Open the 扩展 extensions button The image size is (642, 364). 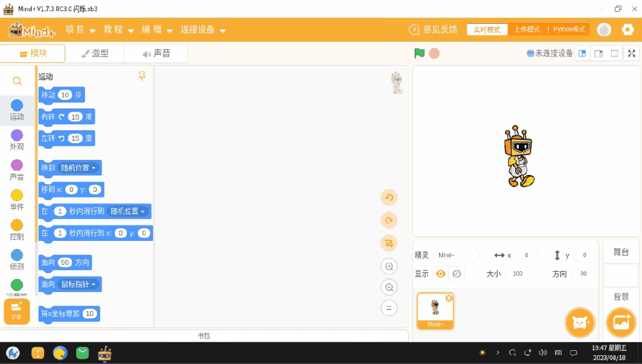[17, 311]
